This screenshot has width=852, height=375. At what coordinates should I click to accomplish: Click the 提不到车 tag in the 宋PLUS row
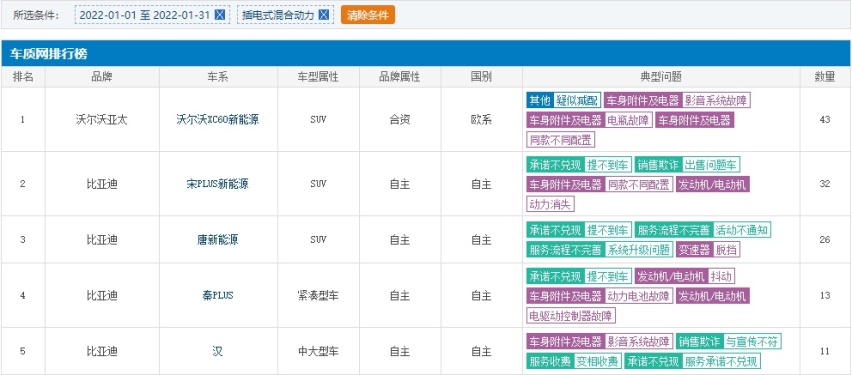tap(608, 165)
